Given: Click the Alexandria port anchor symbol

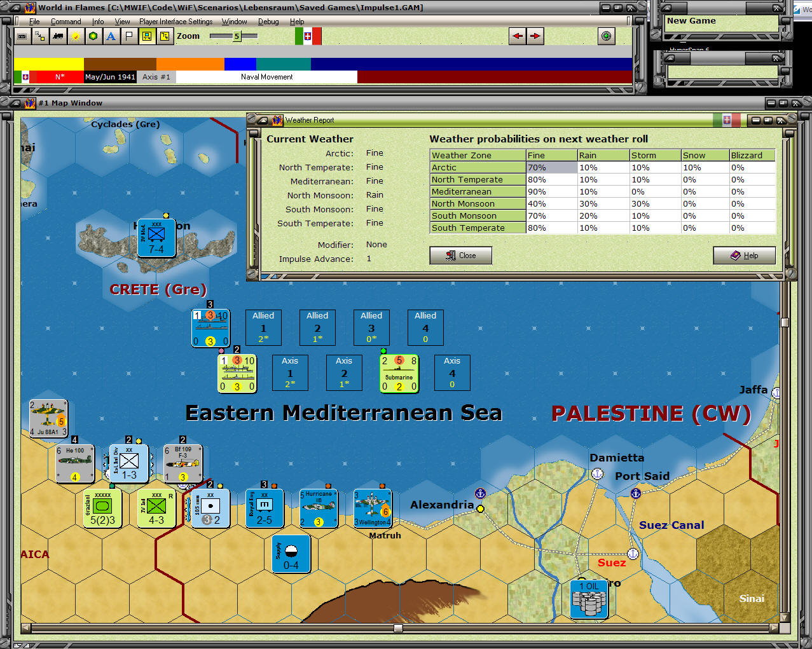Looking at the screenshot, I should (x=481, y=493).
